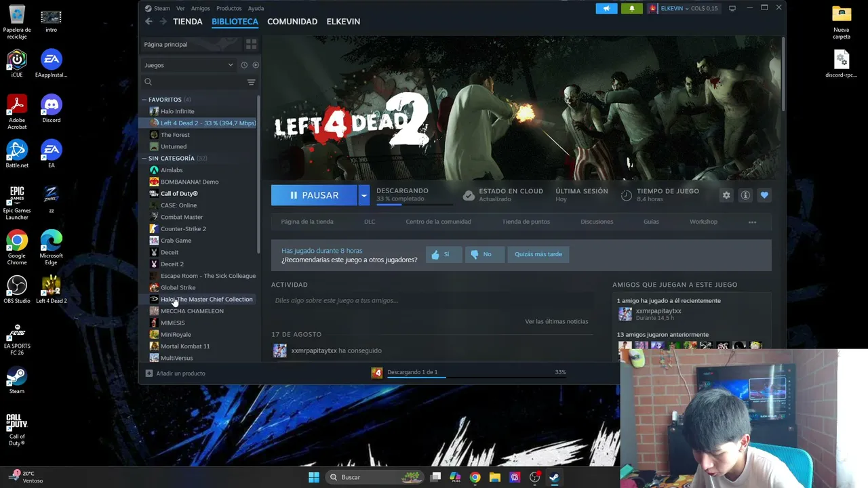
Task: Open Left 4 Dead 2 settings gear
Action: (x=726, y=195)
